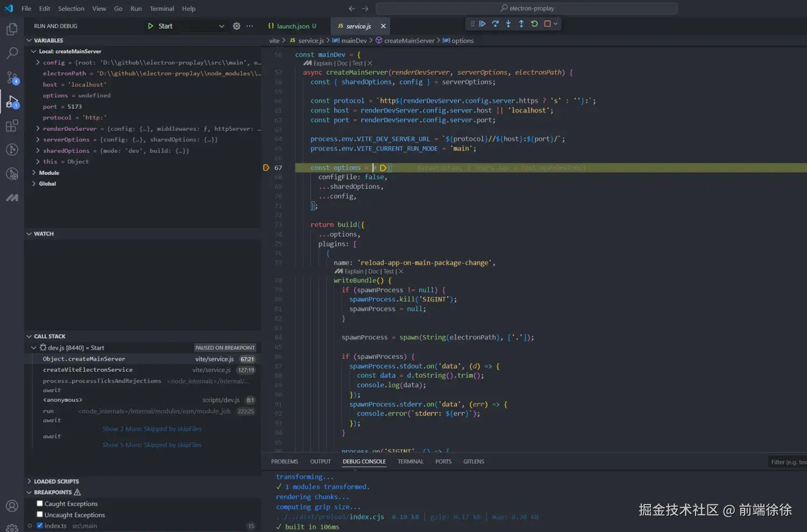Switch to the launch.json editor tab
Image resolution: width=807 pixels, height=532 pixels.
click(x=292, y=26)
